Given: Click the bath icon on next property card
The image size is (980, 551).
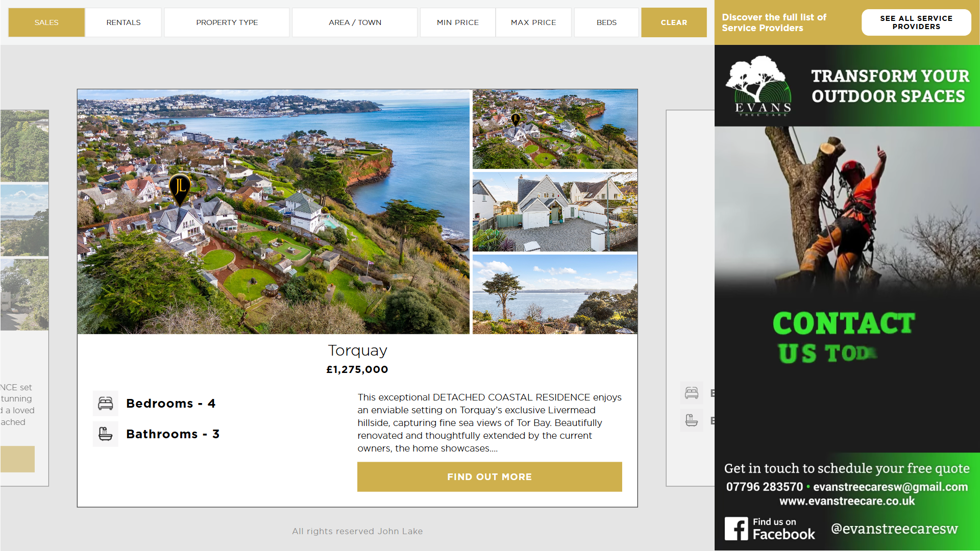Looking at the screenshot, I should [692, 420].
